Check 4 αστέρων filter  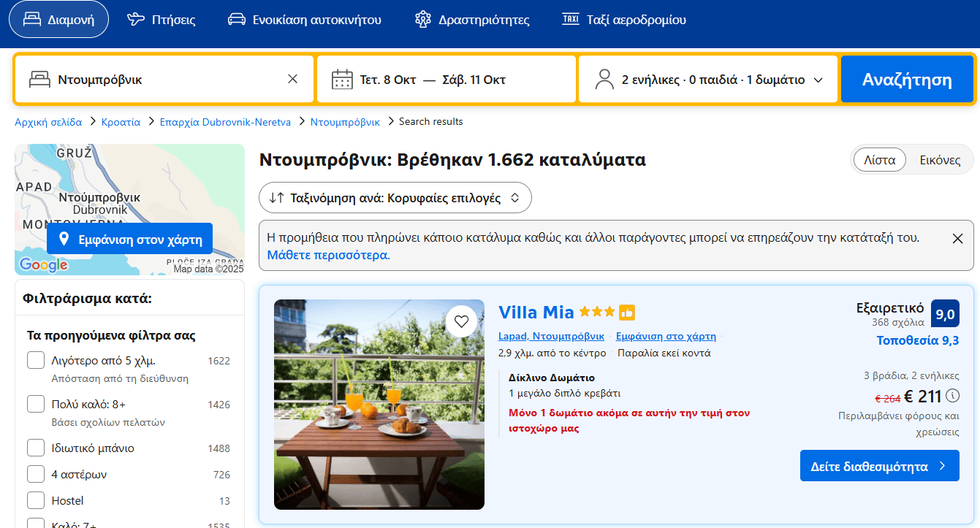(x=36, y=474)
